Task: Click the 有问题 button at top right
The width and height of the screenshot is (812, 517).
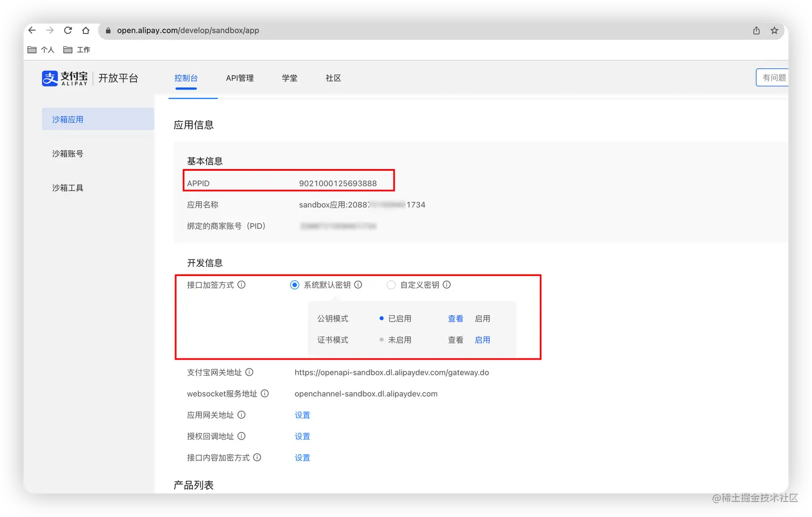Action: point(772,78)
